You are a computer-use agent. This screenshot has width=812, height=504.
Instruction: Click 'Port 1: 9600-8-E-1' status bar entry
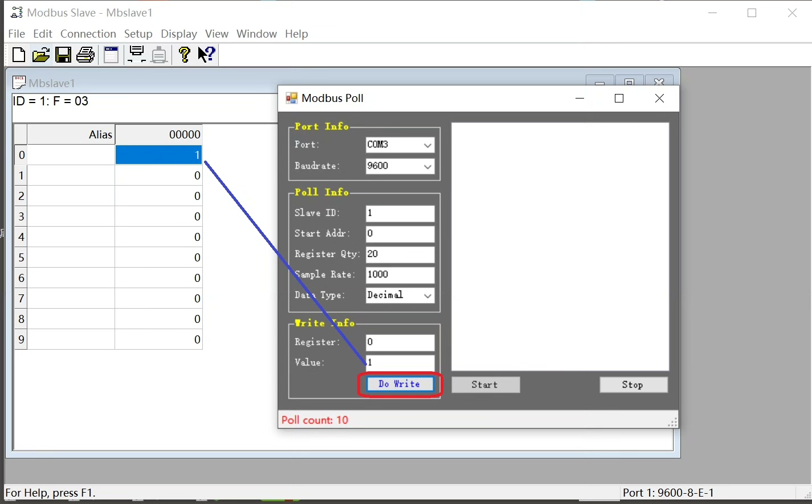tap(668, 493)
